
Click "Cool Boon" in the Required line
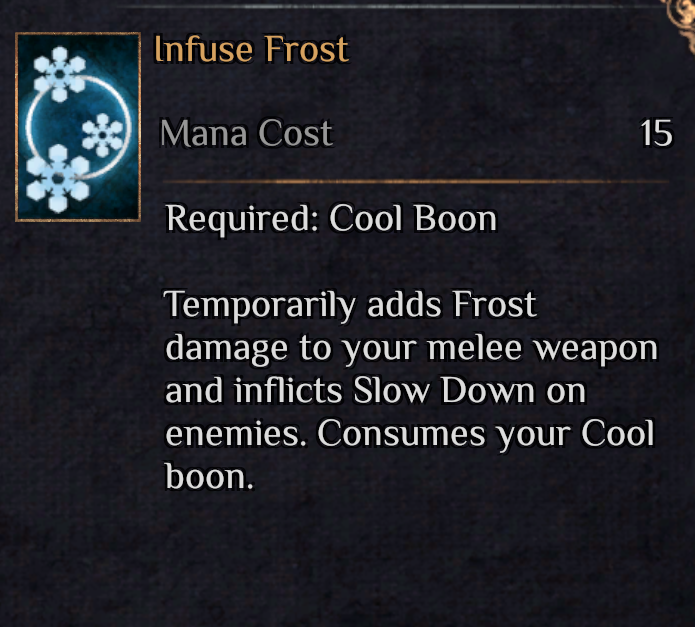[x=413, y=218]
